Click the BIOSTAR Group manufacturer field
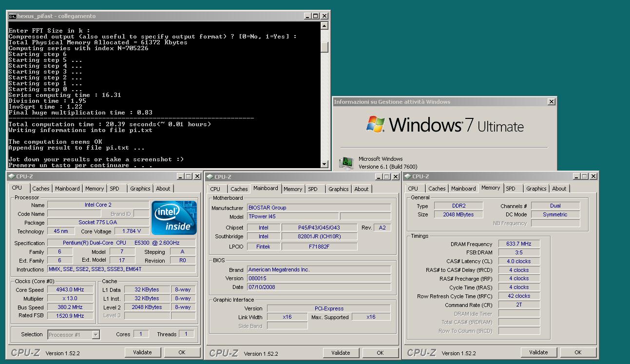 pos(319,208)
